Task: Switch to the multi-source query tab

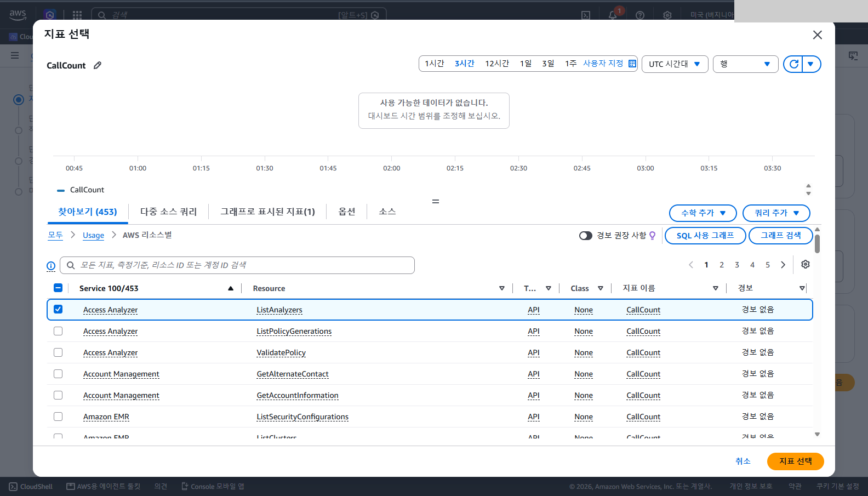Action: (168, 212)
